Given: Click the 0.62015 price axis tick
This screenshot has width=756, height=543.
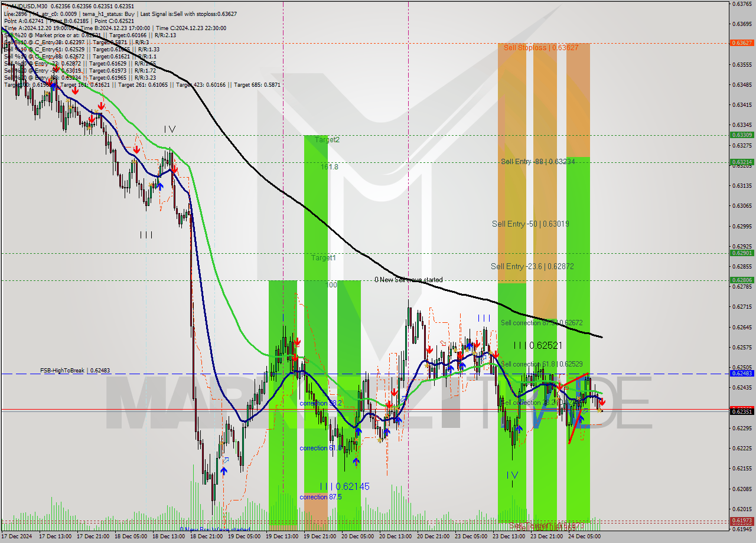Looking at the screenshot, I should click(x=742, y=509).
